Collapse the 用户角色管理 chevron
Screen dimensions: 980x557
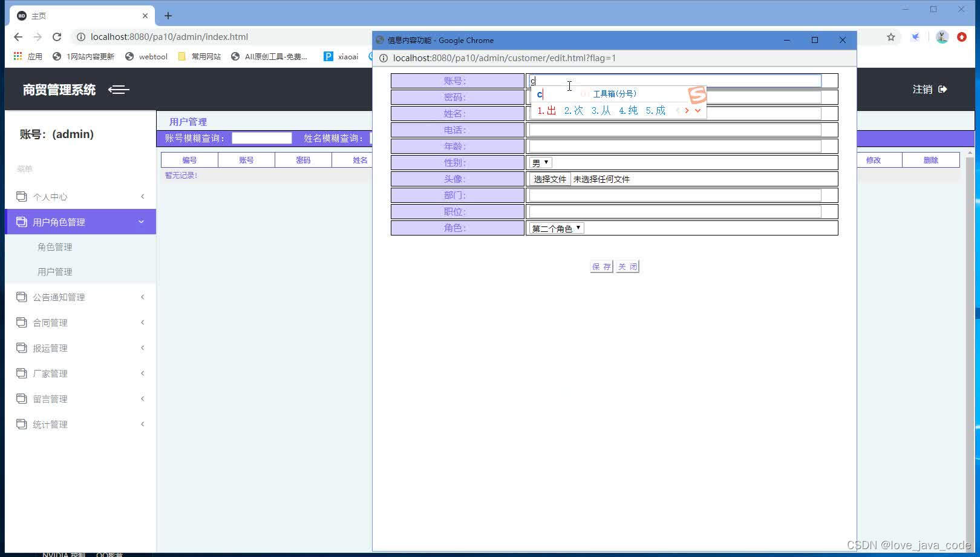[x=141, y=222]
